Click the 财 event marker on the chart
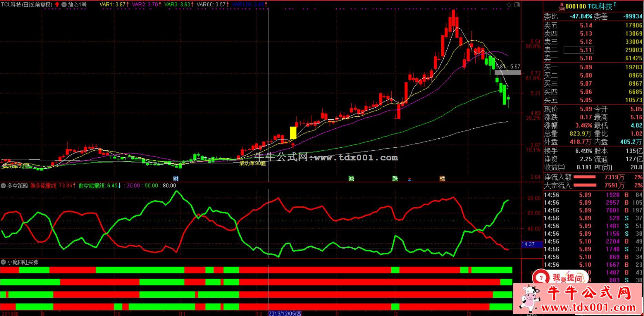The width and height of the screenshot is (644, 316). coord(176,178)
